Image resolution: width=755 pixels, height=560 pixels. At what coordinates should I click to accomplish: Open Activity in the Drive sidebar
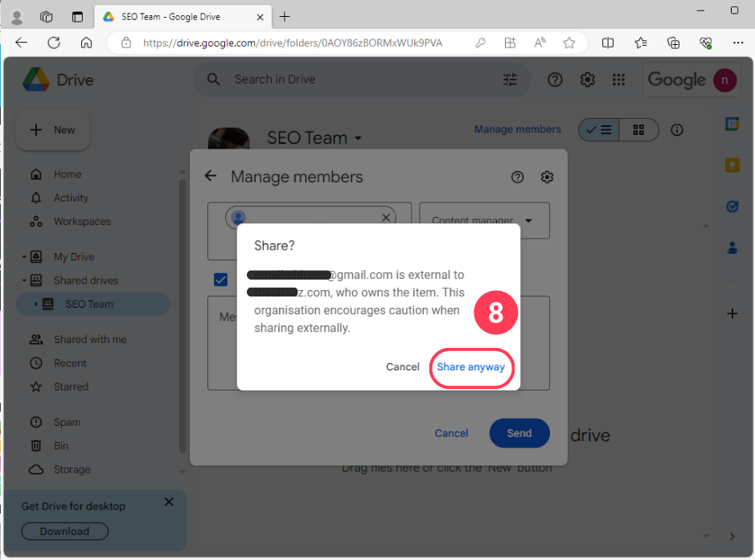point(71,198)
